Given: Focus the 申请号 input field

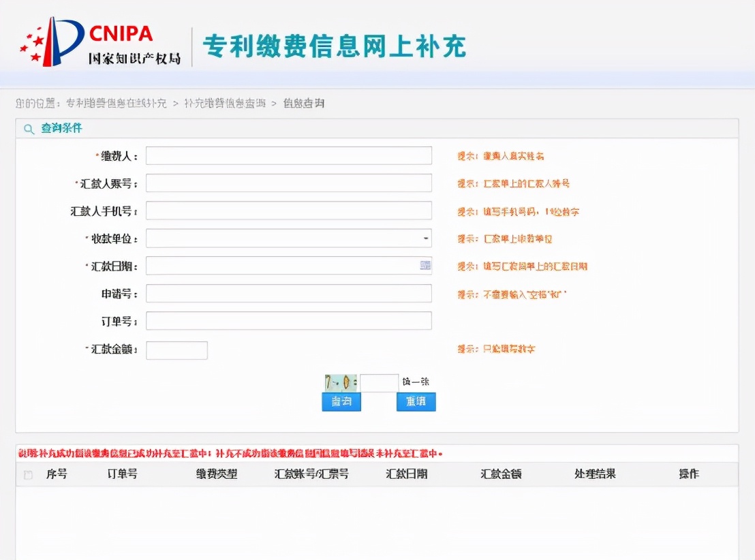Looking at the screenshot, I should 289,293.
